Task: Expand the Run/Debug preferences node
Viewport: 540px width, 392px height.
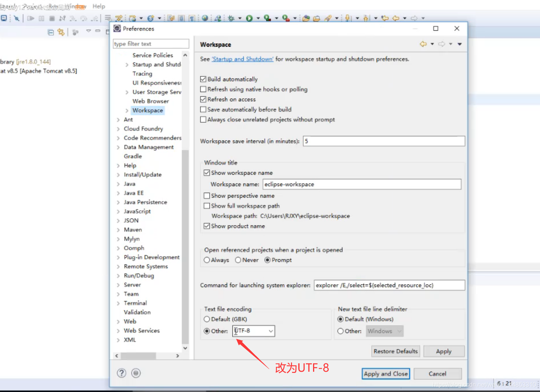Action: click(x=118, y=276)
